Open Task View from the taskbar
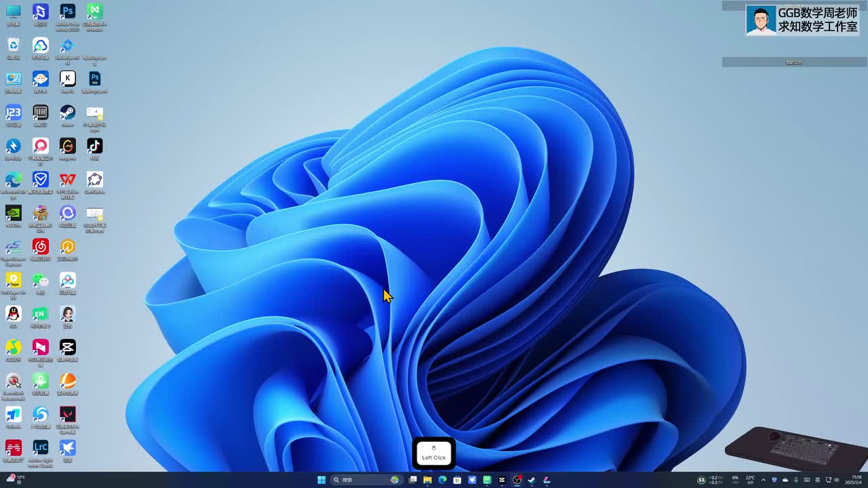This screenshot has height=488, width=868. click(412, 480)
